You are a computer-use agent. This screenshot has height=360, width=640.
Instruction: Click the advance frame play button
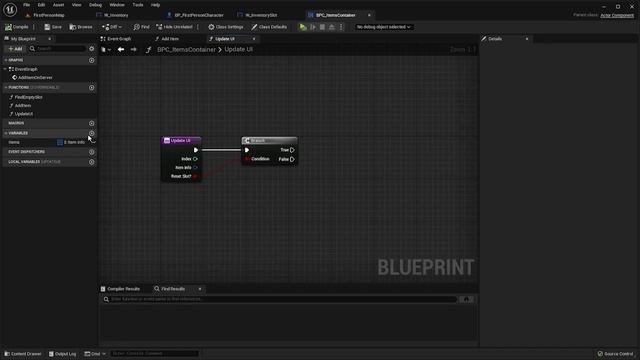(313, 27)
